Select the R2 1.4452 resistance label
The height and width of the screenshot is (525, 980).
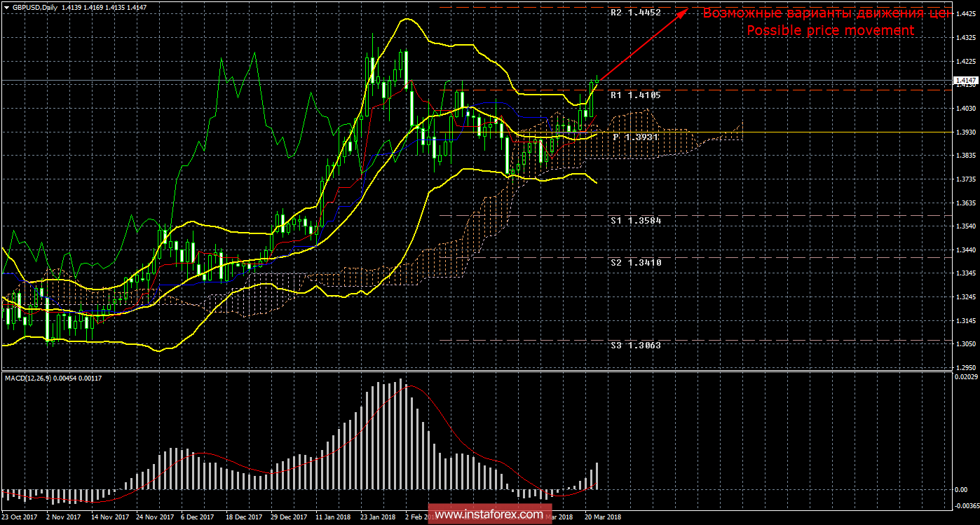[635, 13]
